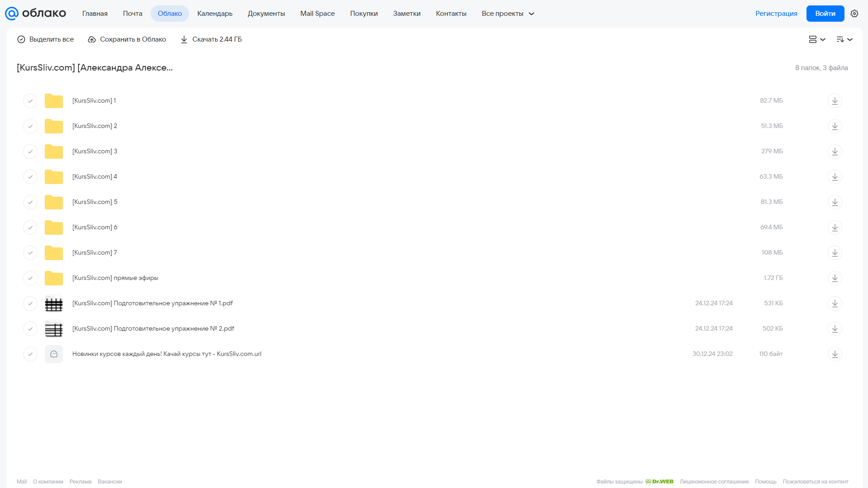Go to the Почта tab

[133, 14]
